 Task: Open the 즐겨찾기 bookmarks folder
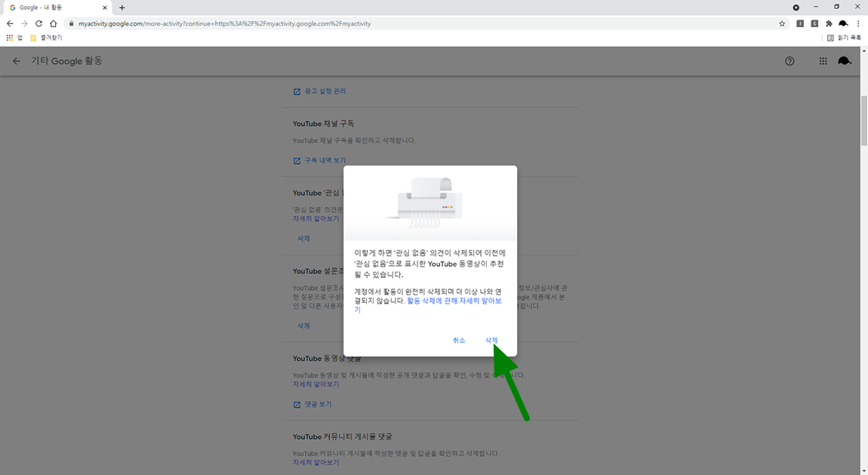[x=46, y=38]
